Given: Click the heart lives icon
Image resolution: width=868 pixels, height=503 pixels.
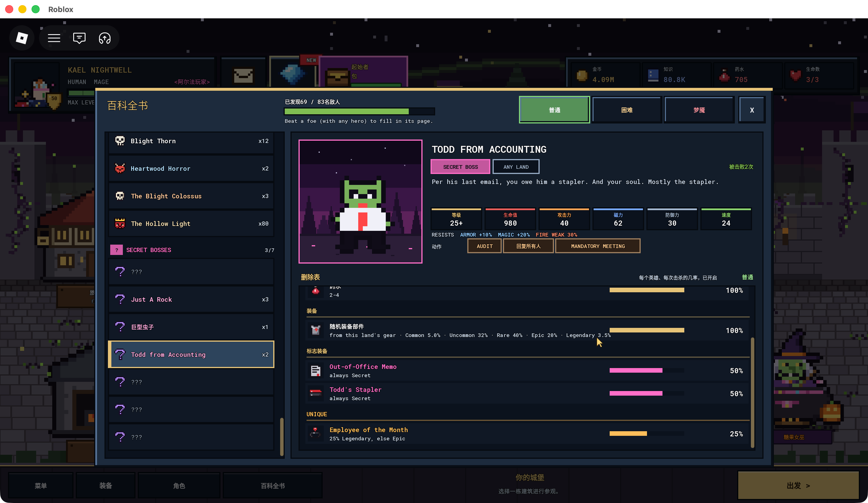Looking at the screenshot, I should pos(796,76).
